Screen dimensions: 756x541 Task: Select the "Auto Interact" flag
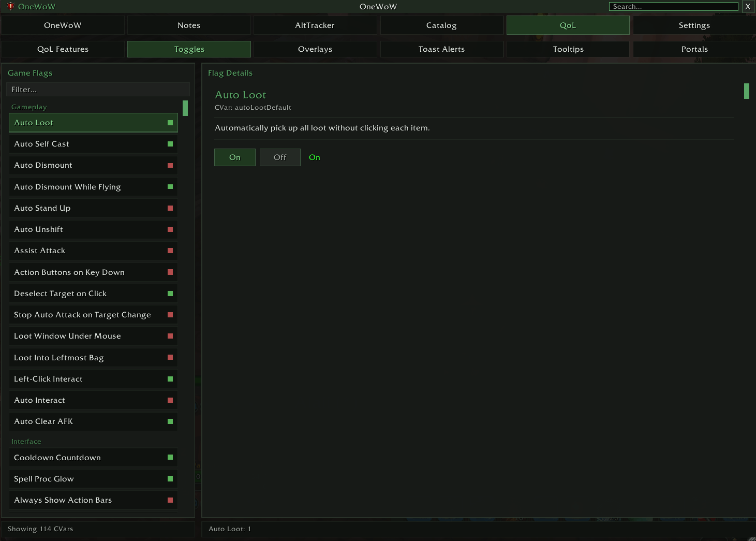[93, 400]
